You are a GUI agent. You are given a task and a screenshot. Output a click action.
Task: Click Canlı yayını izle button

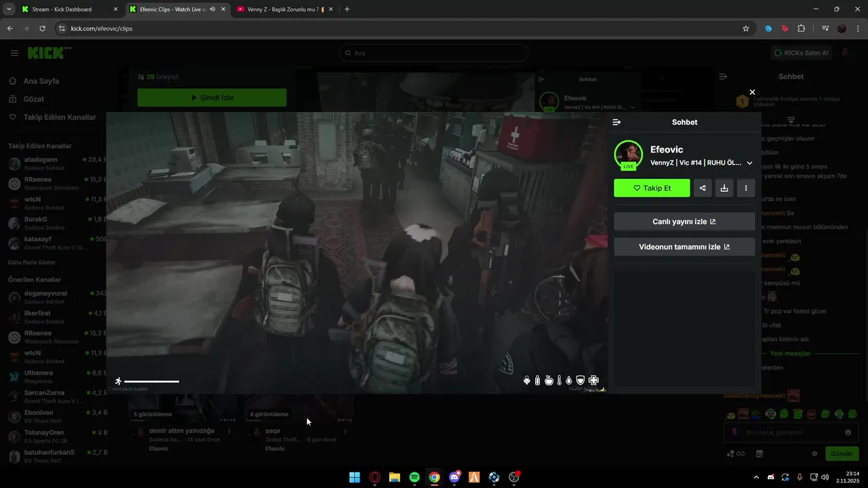pyautogui.click(x=684, y=222)
